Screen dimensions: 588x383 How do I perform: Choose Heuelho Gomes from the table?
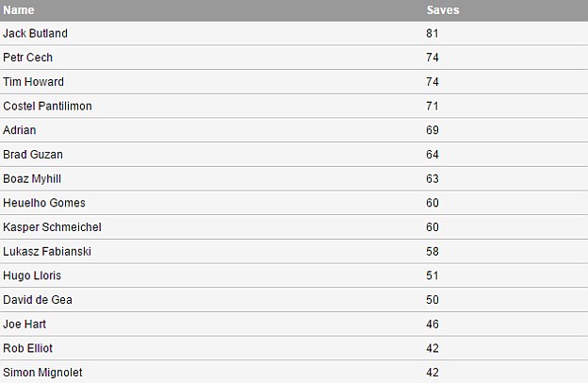(44, 203)
